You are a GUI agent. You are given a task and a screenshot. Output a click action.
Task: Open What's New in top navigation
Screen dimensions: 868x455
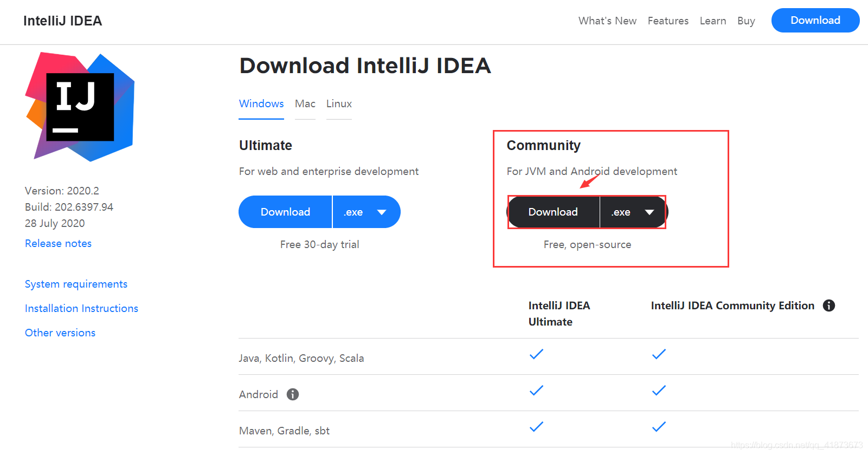point(607,21)
